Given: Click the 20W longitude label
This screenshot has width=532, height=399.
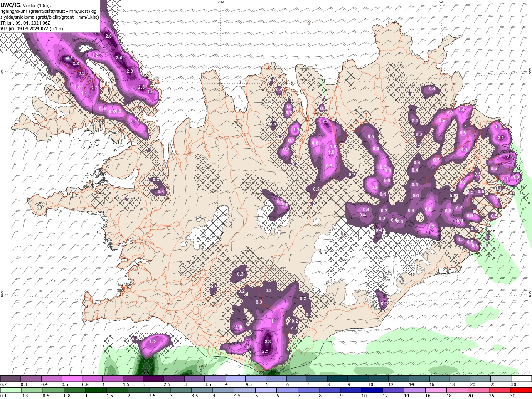Looking at the screenshot, I should 221,2.
